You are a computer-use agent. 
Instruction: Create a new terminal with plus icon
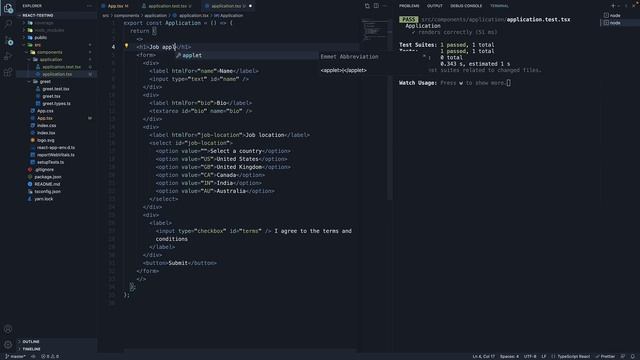tap(613, 6)
